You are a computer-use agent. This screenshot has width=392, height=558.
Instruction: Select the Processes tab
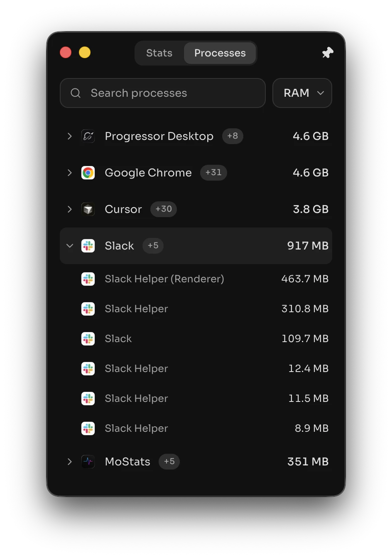[220, 53]
